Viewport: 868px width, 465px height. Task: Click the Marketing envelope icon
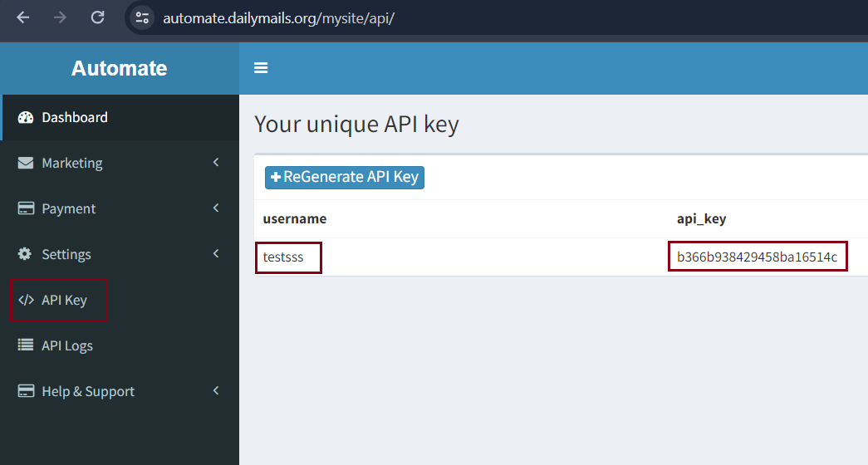26,163
